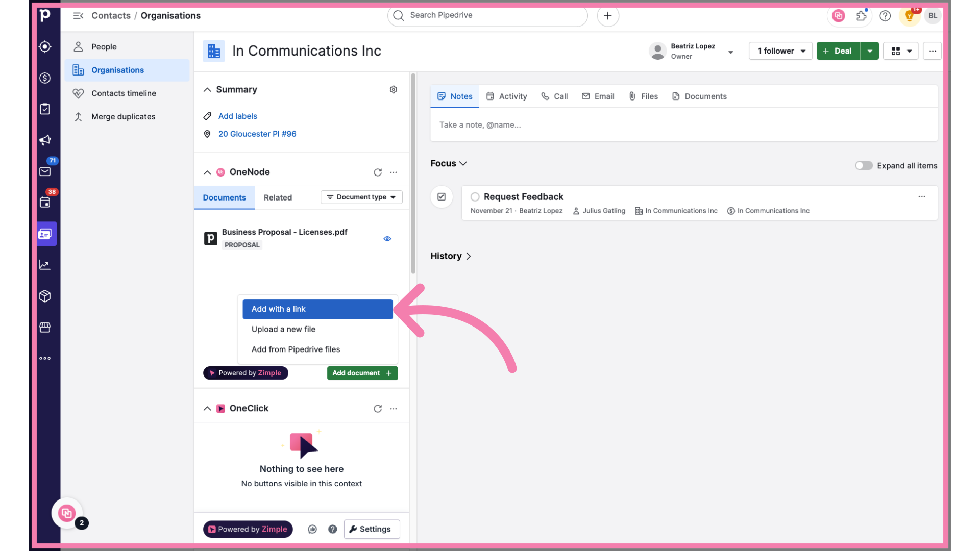Expand the OneClick section
The height and width of the screenshot is (551, 980).
[x=207, y=408]
